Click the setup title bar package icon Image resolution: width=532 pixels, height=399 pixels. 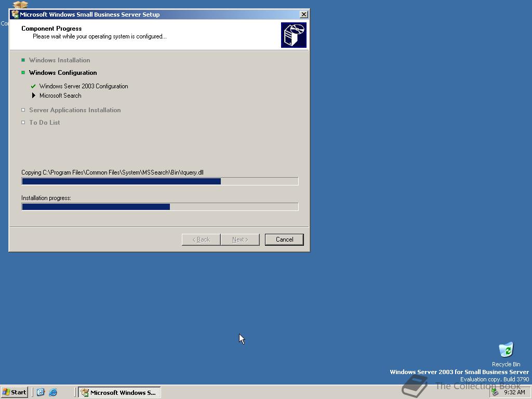click(15, 14)
